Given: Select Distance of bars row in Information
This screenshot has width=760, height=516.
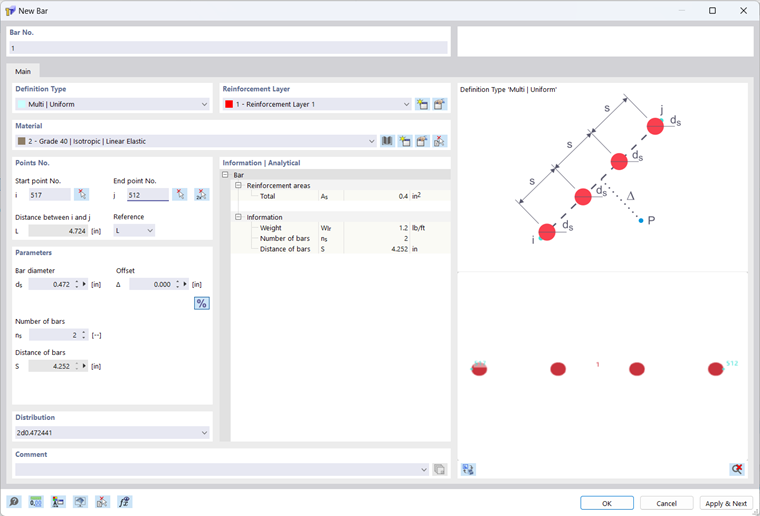Looking at the screenshot, I should [x=341, y=249].
